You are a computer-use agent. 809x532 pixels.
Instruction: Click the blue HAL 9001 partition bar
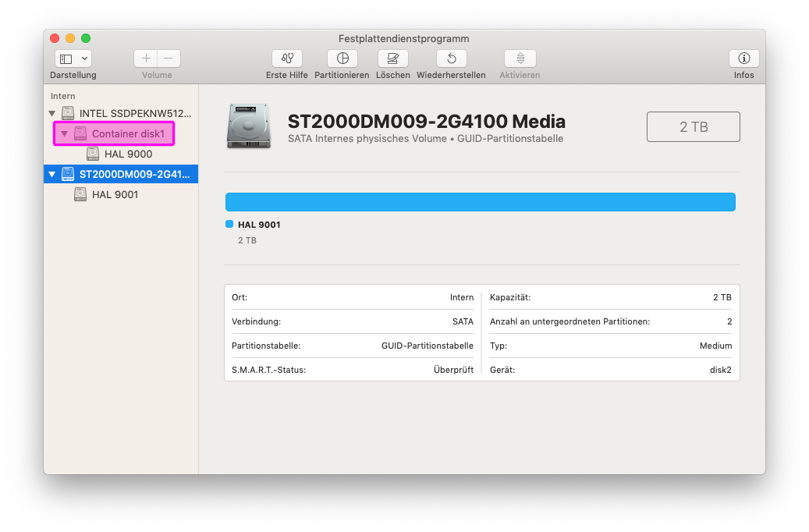point(481,202)
